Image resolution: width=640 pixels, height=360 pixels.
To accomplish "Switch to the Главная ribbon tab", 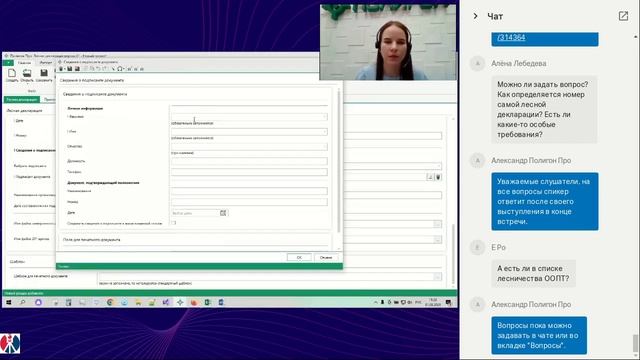I will [24, 62].
